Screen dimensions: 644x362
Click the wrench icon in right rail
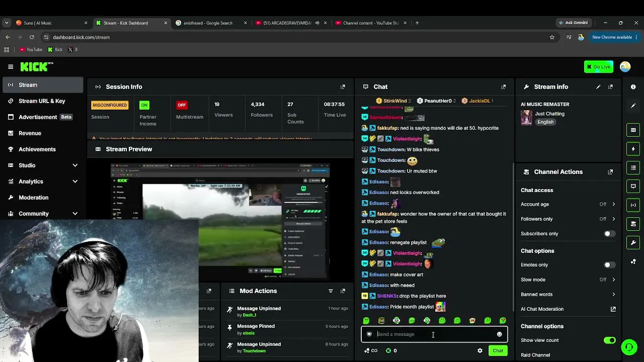pos(633,242)
